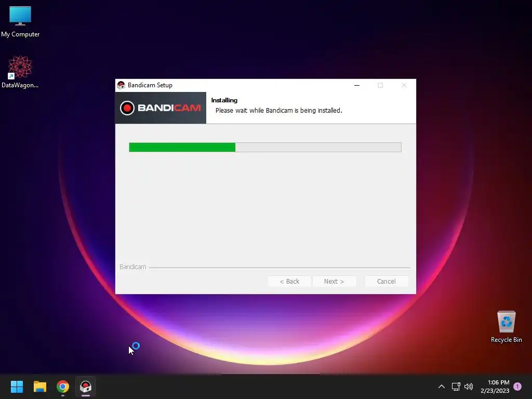This screenshot has width=532, height=399.
Task: Click the disabled Next > button
Action: pos(334,281)
